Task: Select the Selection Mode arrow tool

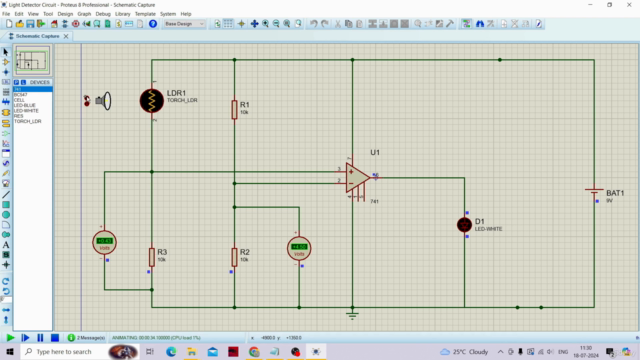Action: pos(6,52)
